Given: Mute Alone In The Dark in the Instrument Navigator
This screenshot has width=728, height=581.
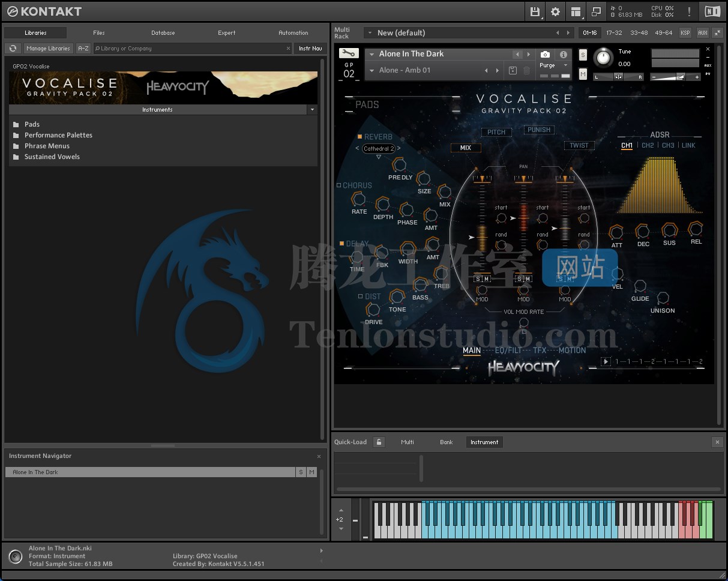Looking at the screenshot, I should click(x=311, y=472).
